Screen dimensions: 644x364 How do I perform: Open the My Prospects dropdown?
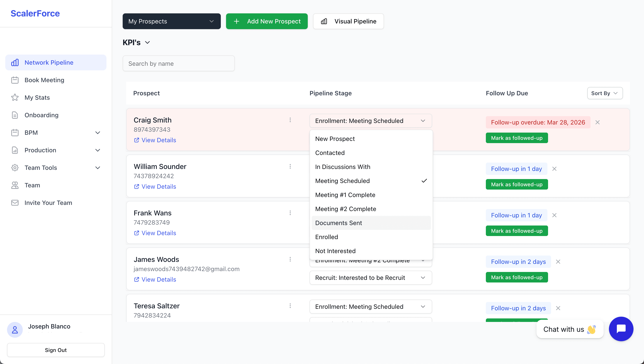(x=172, y=21)
